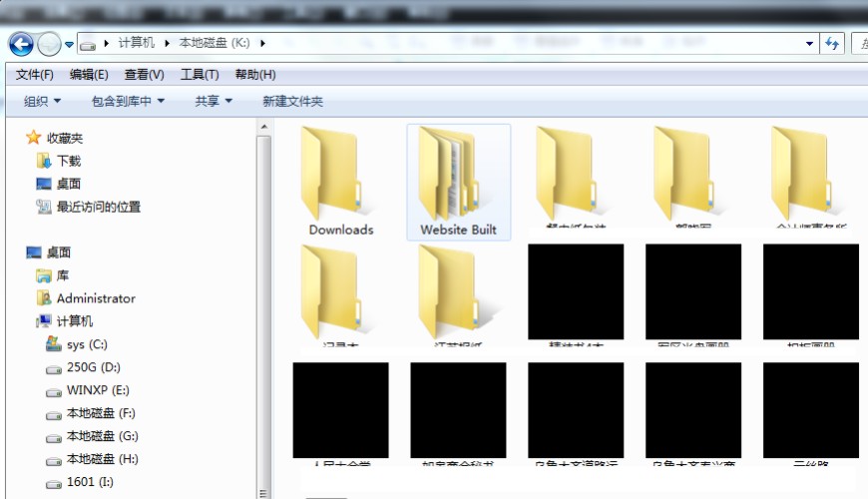The image size is (868, 499).
Task: Click the greyed Forward arrow button
Action: (x=49, y=44)
